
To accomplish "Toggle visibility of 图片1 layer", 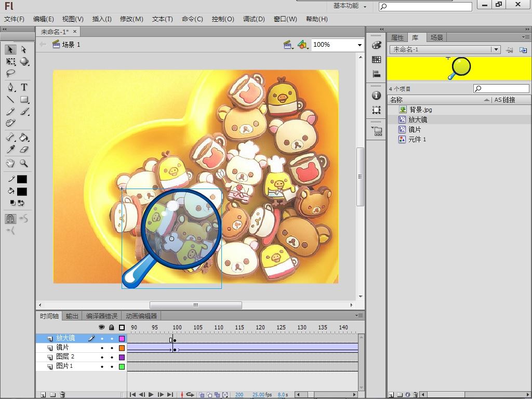I will tap(102, 367).
